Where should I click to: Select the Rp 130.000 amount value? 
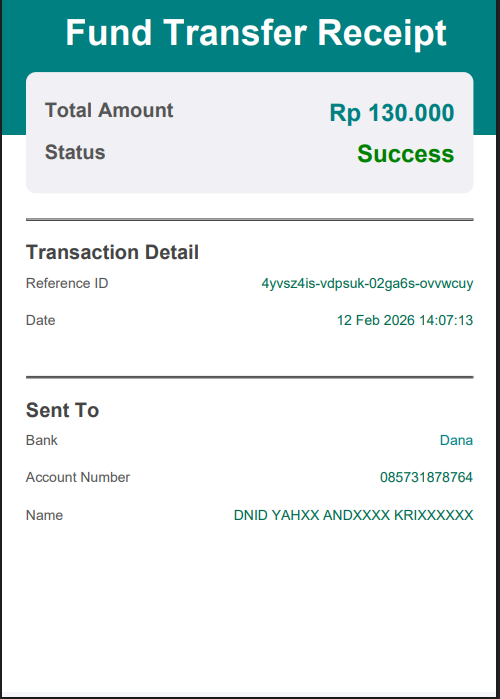click(392, 113)
